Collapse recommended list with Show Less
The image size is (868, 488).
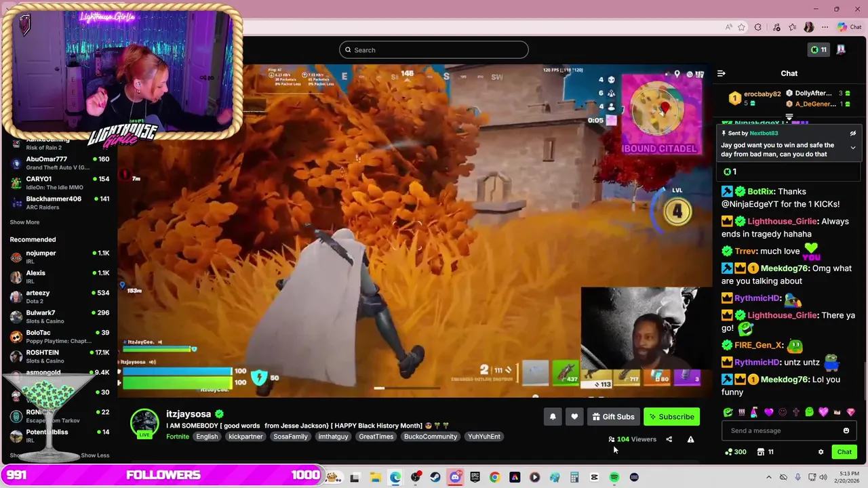(95, 455)
